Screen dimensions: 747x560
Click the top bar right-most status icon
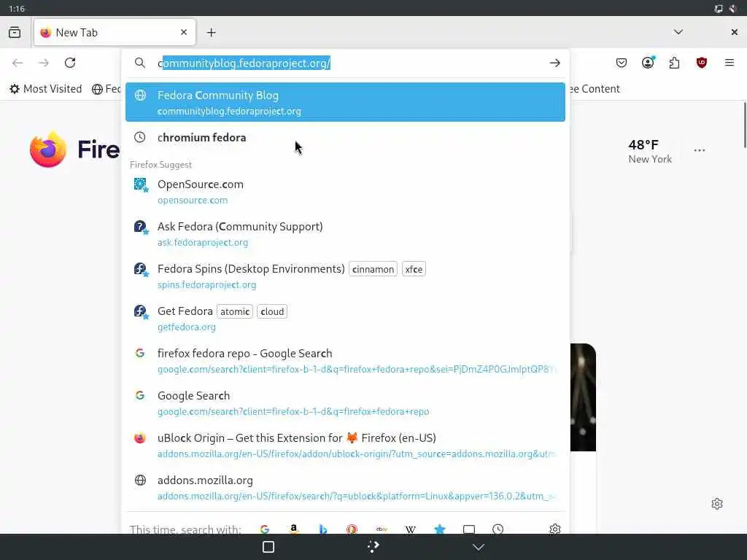[732, 8]
